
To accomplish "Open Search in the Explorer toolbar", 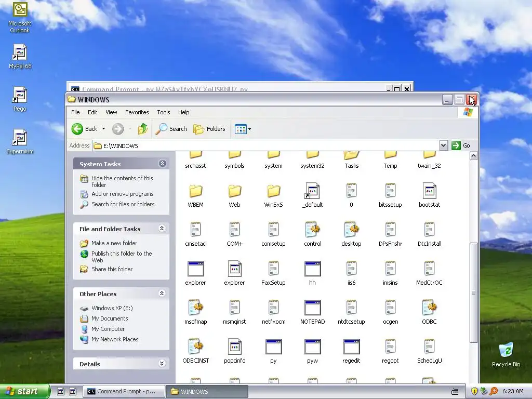I will pos(171,129).
